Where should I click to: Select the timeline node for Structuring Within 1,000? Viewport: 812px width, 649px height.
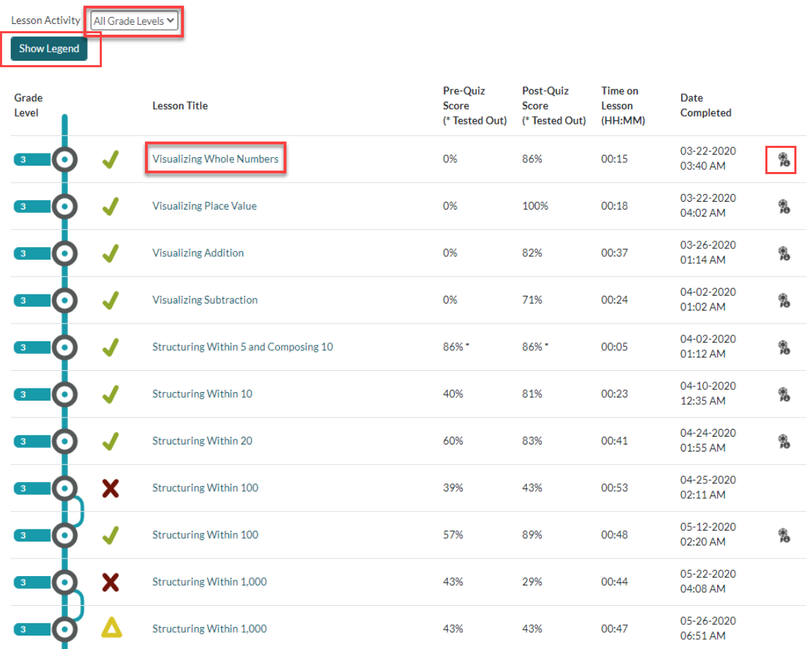click(x=64, y=628)
